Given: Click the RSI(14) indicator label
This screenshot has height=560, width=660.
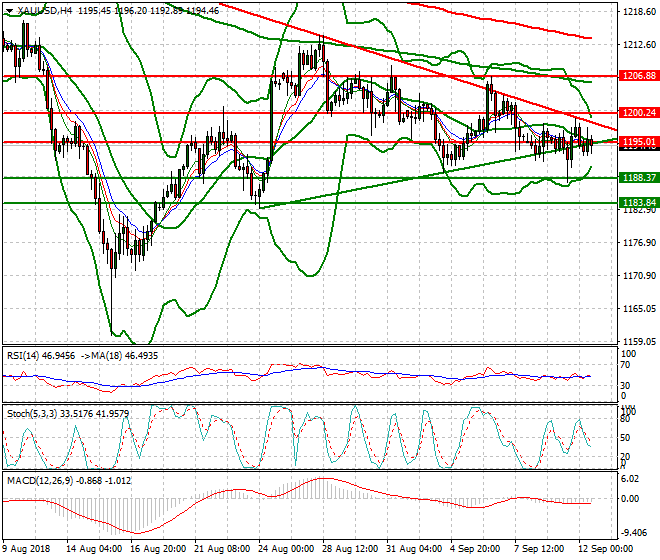Looking at the screenshot, I should tap(23, 356).
